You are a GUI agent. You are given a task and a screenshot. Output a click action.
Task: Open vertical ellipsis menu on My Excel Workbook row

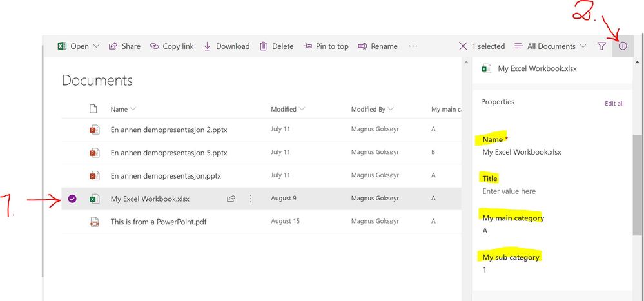251,199
